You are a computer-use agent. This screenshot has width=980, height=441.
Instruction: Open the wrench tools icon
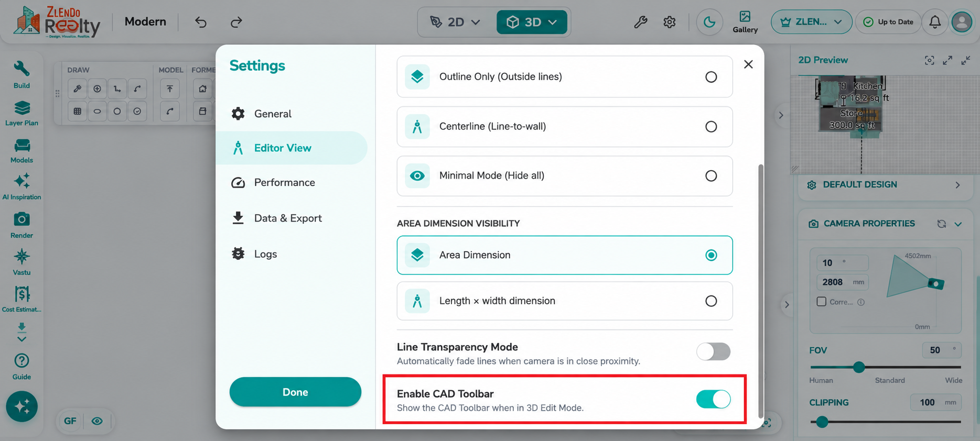tap(640, 22)
